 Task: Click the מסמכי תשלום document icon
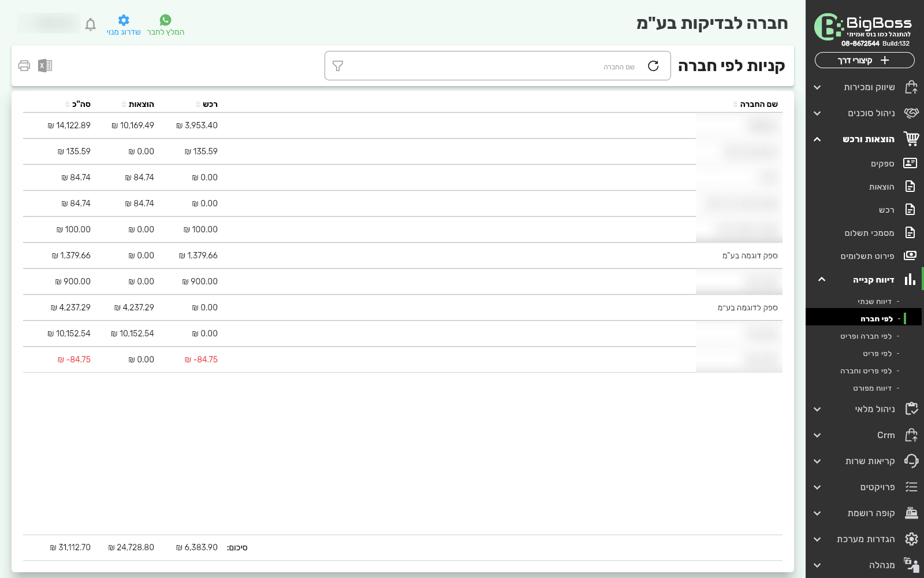tap(910, 232)
